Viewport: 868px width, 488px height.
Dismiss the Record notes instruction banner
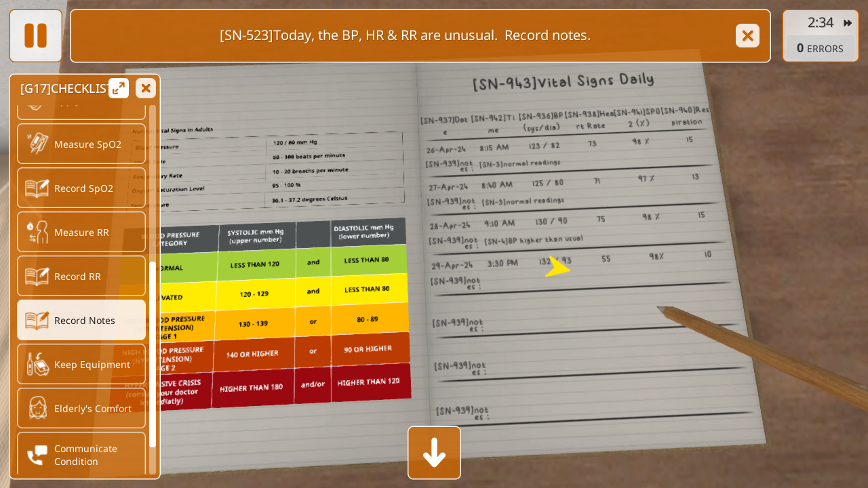747,36
